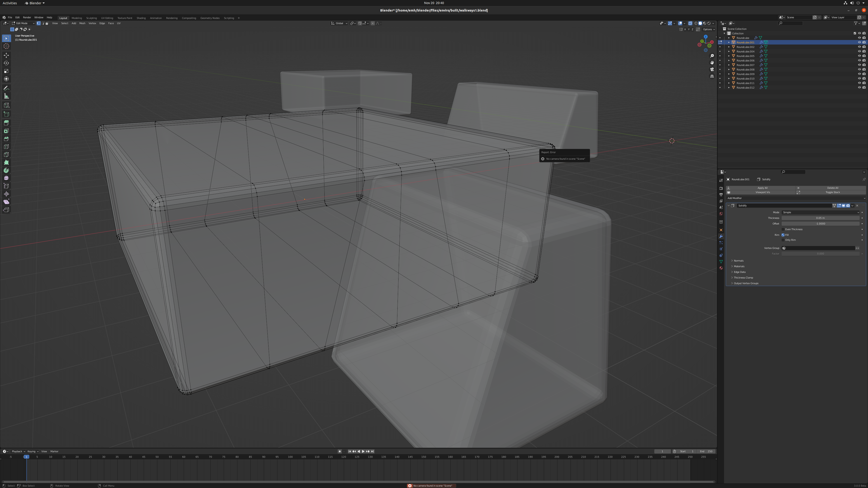The width and height of the screenshot is (868, 488).
Task: Expand the Output Vertex Groups subpanel
Action: [746, 284]
